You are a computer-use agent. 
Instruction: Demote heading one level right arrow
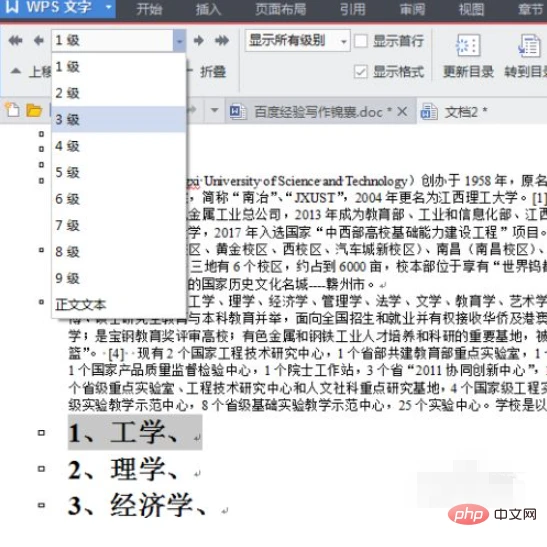198,40
